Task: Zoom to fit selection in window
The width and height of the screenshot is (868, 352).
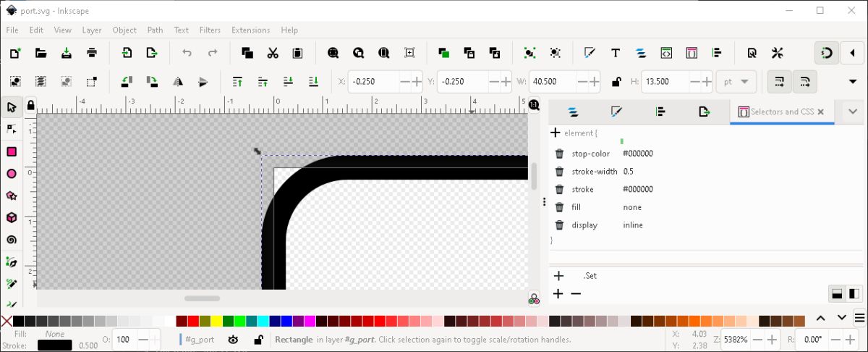Action: coord(333,53)
